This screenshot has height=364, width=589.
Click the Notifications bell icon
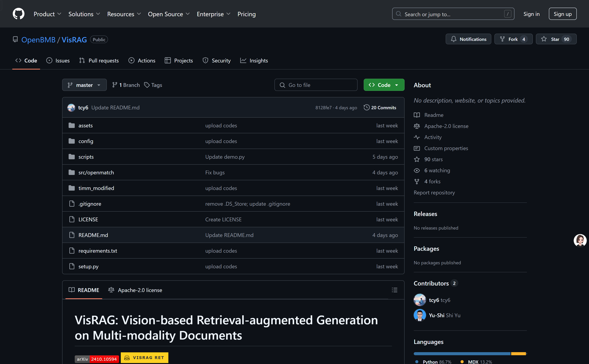[453, 39]
